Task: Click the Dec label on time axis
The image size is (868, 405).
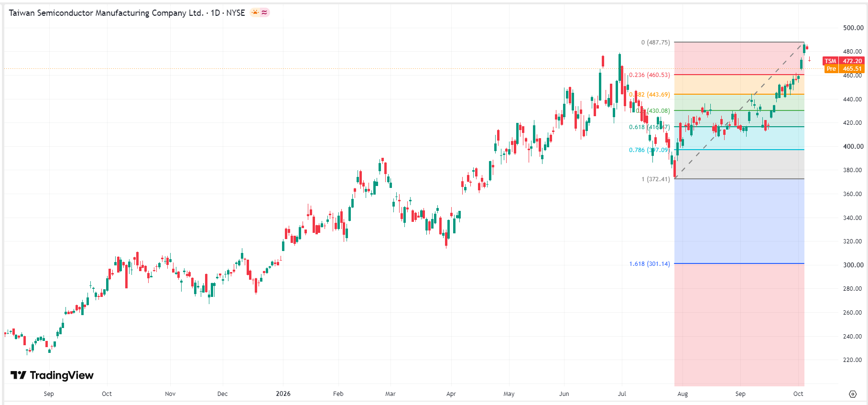Action: pyautogui.click(x=222, y=394)
